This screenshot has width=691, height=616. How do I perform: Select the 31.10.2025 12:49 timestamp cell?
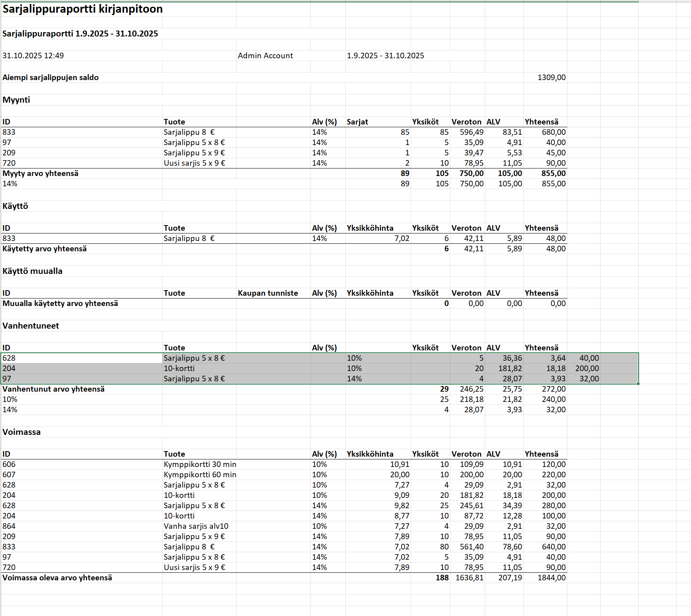[33, 56]
